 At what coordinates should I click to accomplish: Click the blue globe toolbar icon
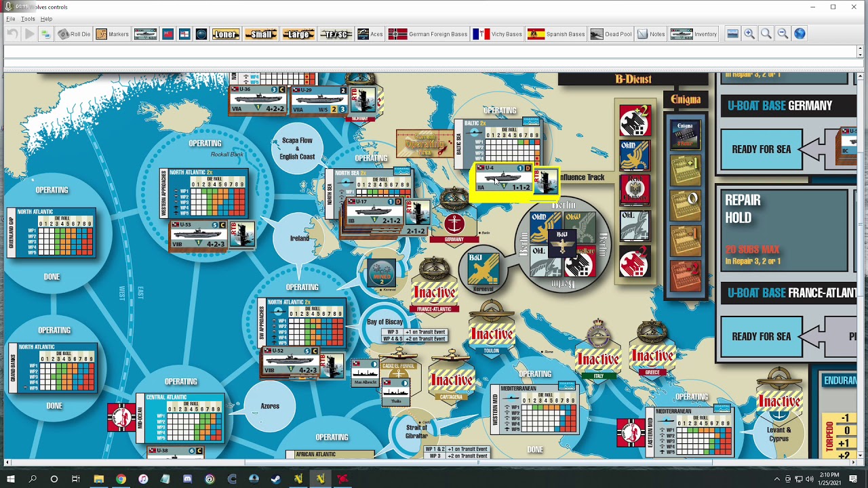(x=800, y=34)
